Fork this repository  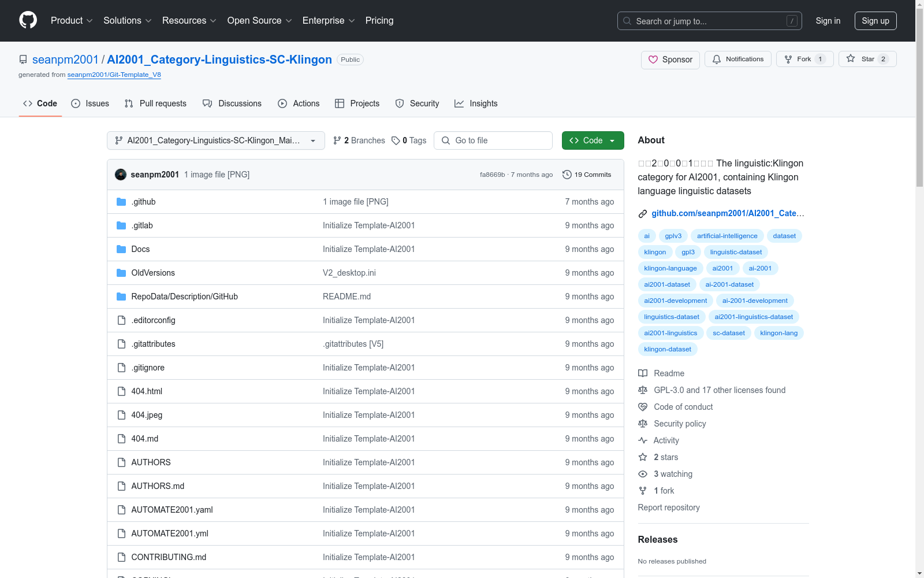[804, 59]
